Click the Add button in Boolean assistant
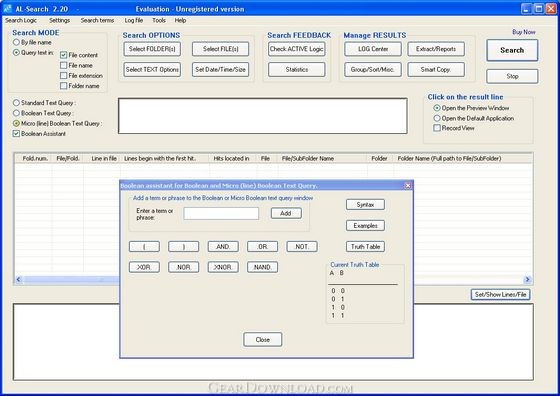This screenshot has width=560, height=396. (x=286, y=213)
